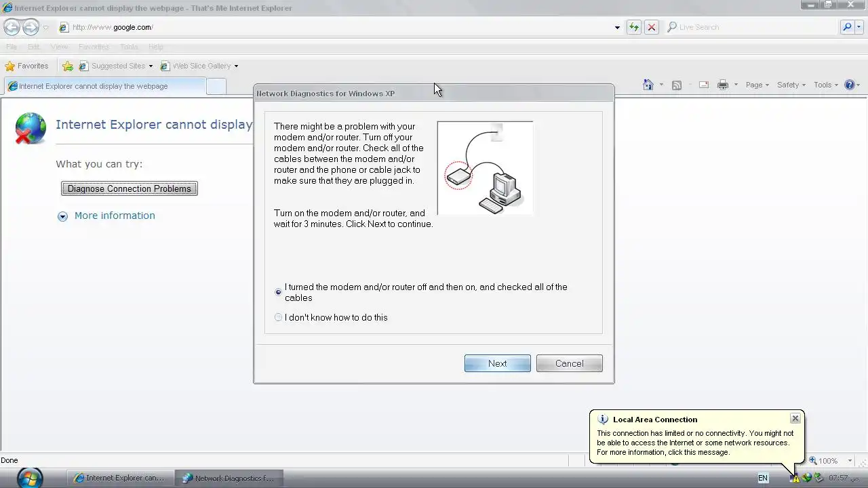Open the 100% zoom level dropdown
The height and width of the screenshot is (488, 868).
pyautogui.click(x=850, y=461)
